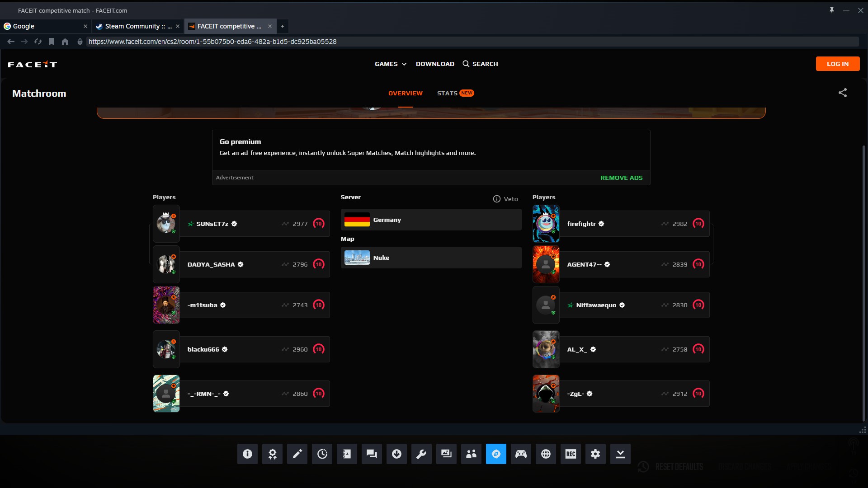Open the wrench tools icon

pyautogui.click(x=421, y=454)
